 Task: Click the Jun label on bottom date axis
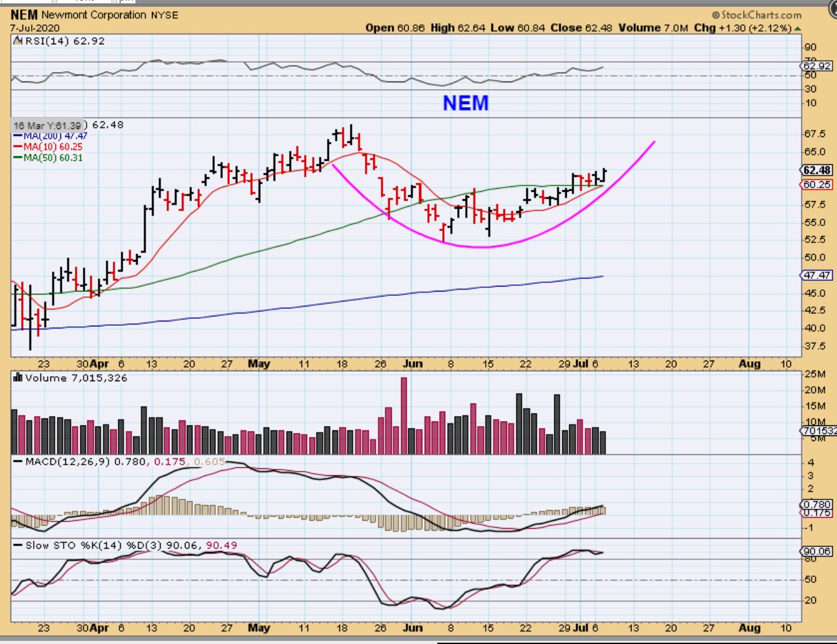point(412,628)
